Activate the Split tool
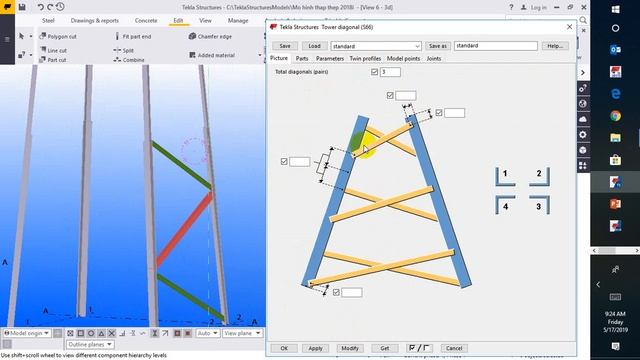 [124, 50]
